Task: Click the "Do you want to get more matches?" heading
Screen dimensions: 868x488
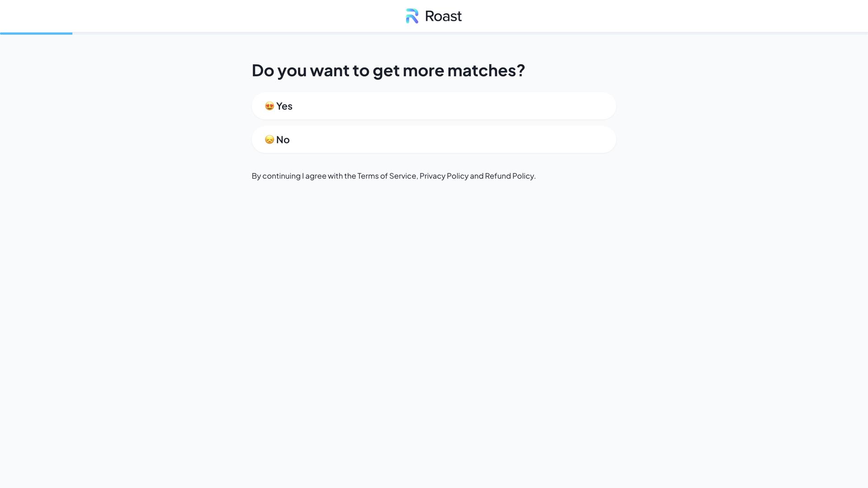Action: tap(388, 70)
